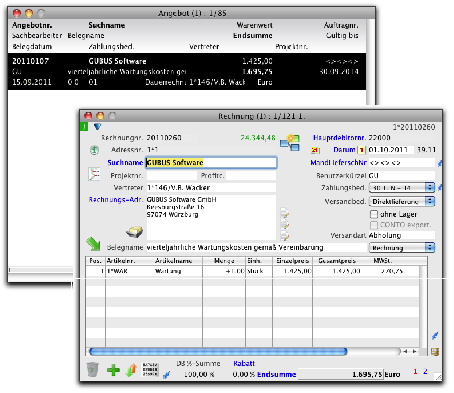Open the linked documents network icon

[290, 143]
